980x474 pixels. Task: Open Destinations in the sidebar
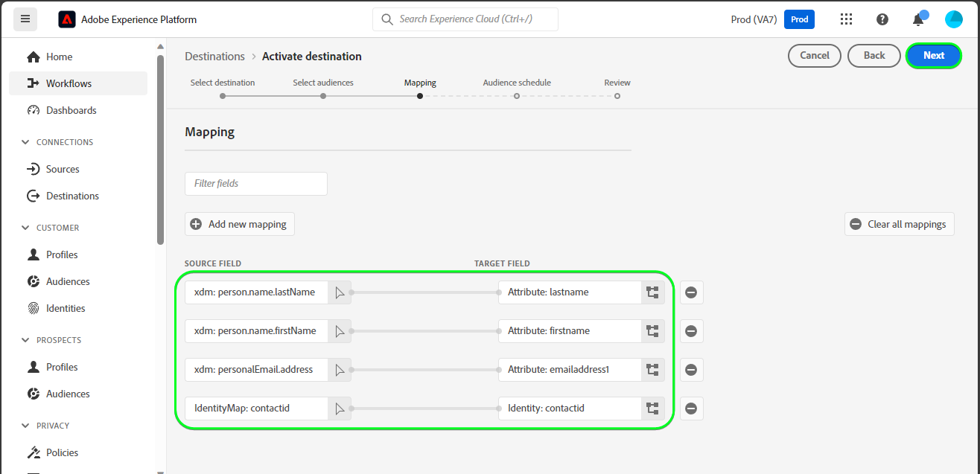72,196
